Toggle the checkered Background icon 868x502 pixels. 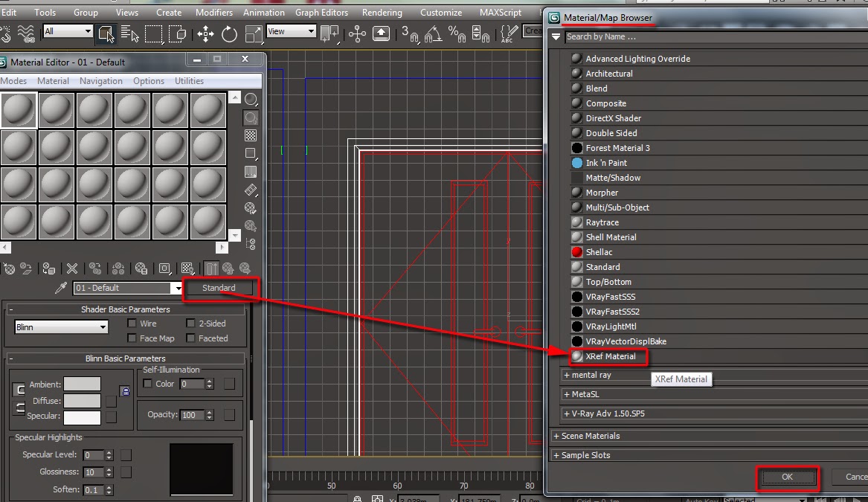pyautogui.click(x=251, y=135)
